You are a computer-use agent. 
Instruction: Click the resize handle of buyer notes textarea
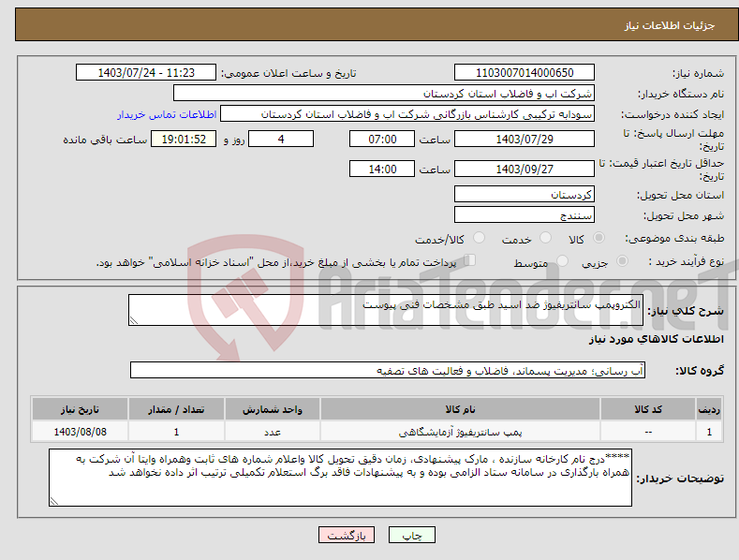click(54, 501)
